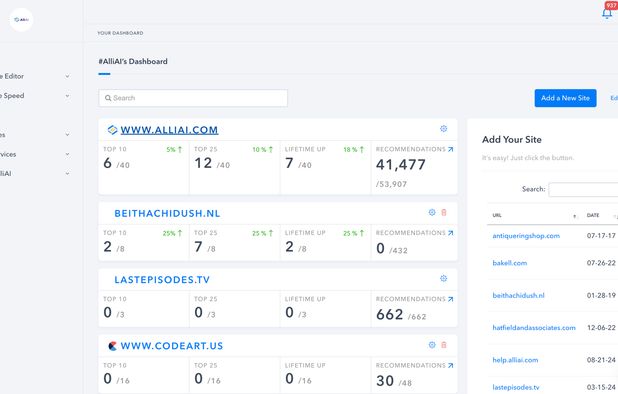Expand the Editor sidebar menu chevron
Viewport: 618px width, 394px height.
(67, 76)
